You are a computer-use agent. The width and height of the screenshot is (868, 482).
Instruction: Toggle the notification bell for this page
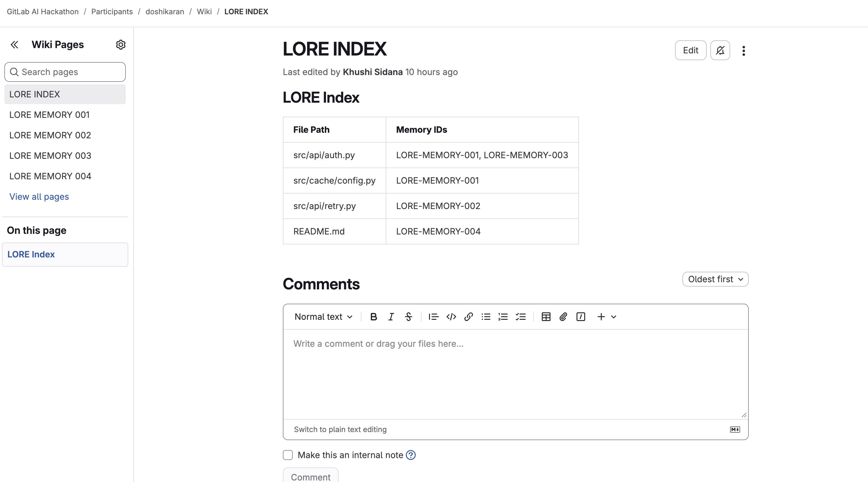[720, 50]
